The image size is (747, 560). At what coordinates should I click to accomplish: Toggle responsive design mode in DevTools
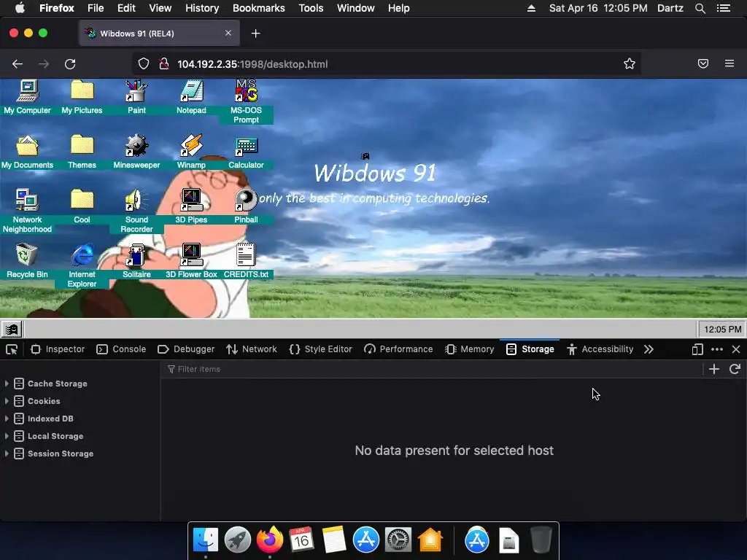tap(697, 349)
